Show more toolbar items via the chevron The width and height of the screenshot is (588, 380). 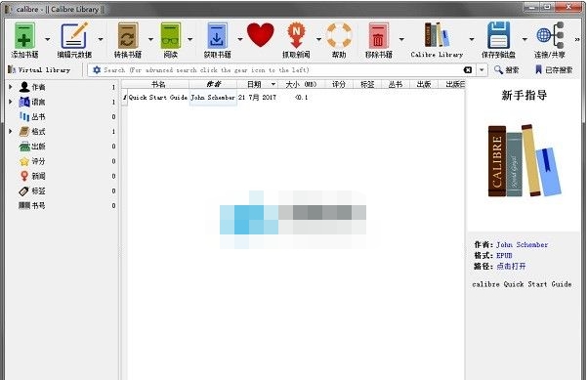pos(576,39)
